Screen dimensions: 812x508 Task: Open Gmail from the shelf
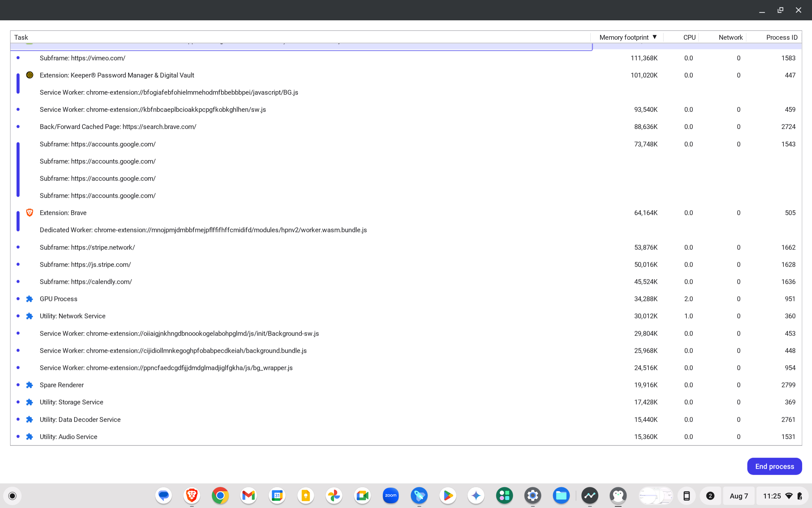click(249, 496)
